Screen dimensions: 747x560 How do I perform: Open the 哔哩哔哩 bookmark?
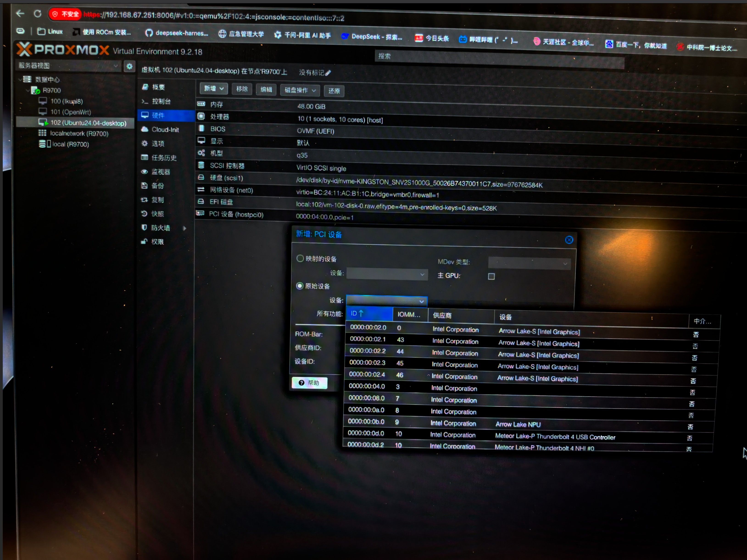click(488, 40)
